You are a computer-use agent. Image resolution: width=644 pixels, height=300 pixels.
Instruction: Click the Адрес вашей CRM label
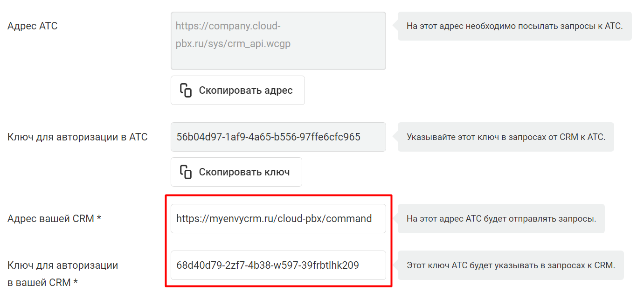coord(55,218)
